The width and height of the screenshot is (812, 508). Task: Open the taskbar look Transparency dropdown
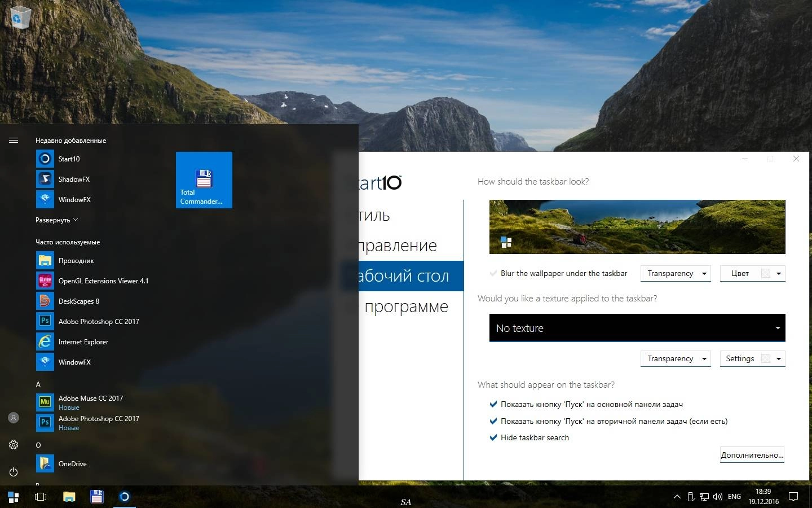676,273
